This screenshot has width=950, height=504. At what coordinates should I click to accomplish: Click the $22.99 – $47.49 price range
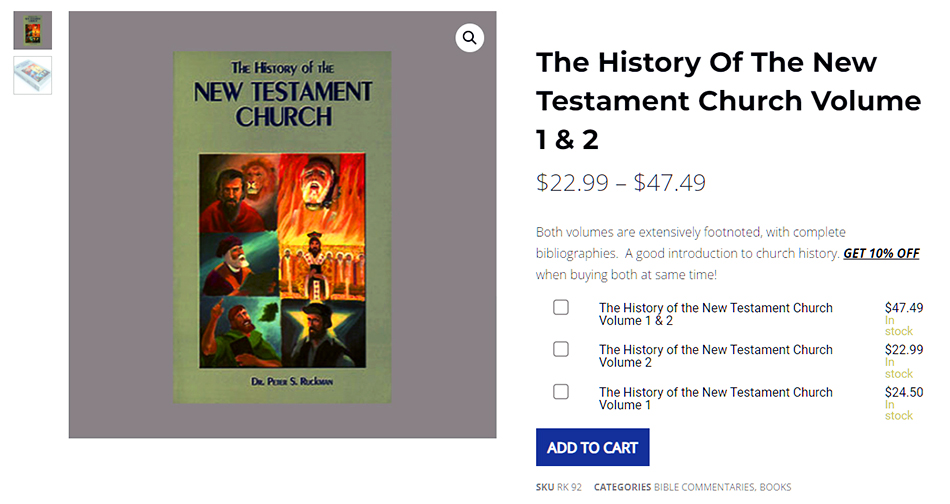pyautogui.click(x=621, y=183)
